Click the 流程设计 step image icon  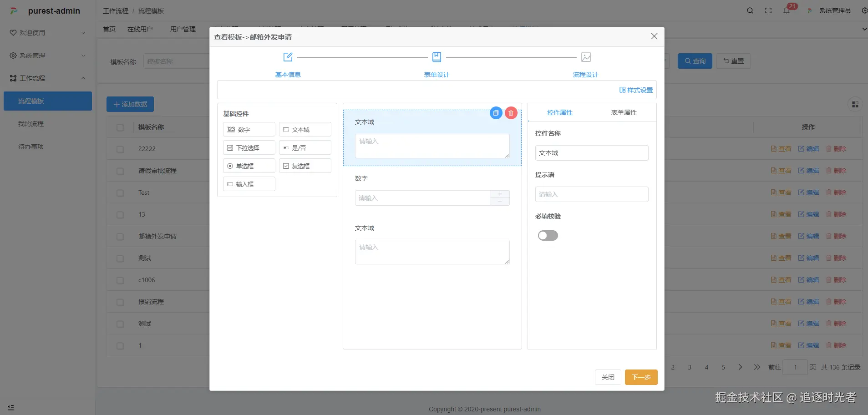586,57
